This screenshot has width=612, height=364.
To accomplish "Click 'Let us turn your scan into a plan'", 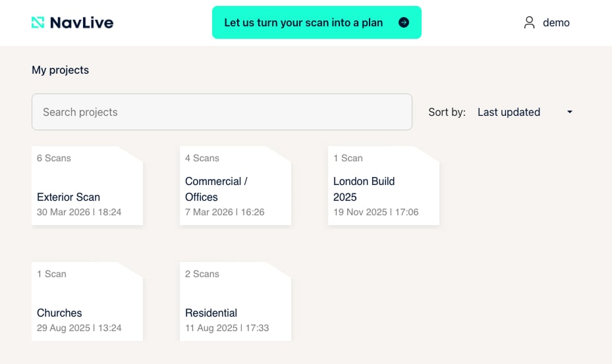I will click(304, 22).
